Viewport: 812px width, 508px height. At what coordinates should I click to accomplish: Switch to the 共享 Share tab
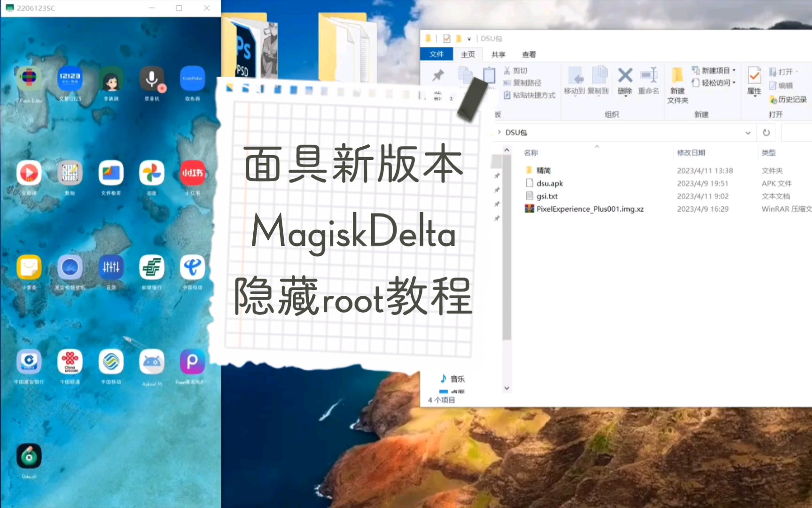(x=499, y=55)
